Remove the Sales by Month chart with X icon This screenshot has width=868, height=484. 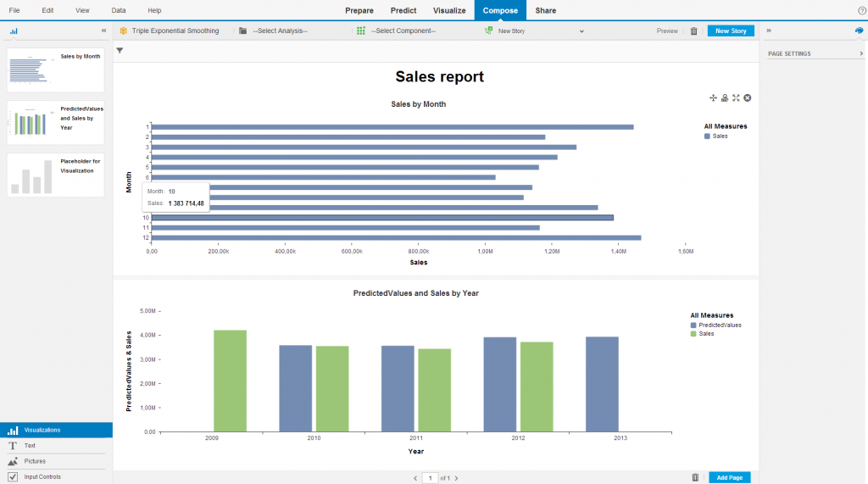(x=748, y=97)
